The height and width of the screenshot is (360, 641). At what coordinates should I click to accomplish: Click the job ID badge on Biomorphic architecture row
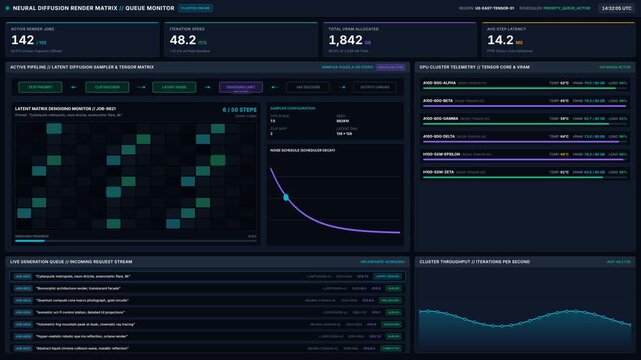(x=23, y=288)
